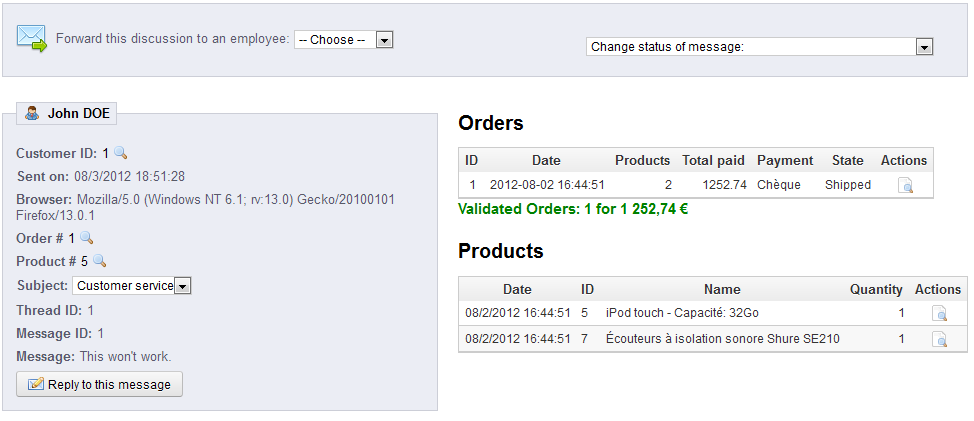
Task: Click John DOE user icon
Action: (32, 114)
